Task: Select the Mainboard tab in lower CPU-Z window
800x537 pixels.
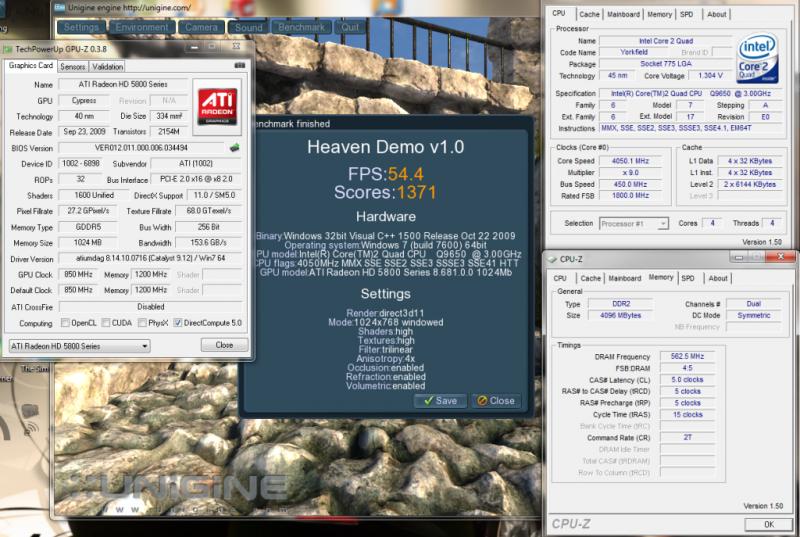Action: [x=624, y=278]
